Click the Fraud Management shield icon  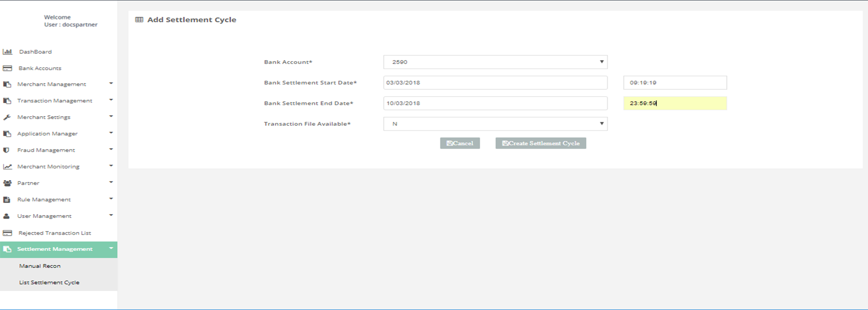click(x=6, y=150)
